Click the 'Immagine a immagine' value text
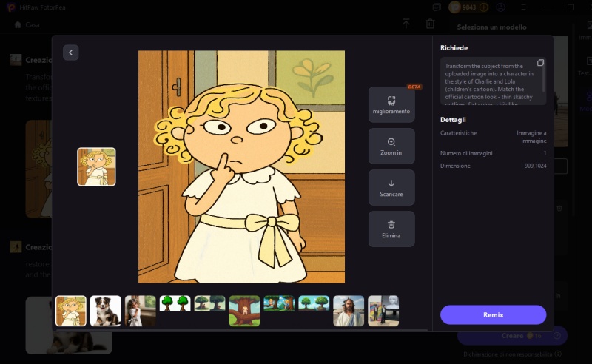 point(531,137)
